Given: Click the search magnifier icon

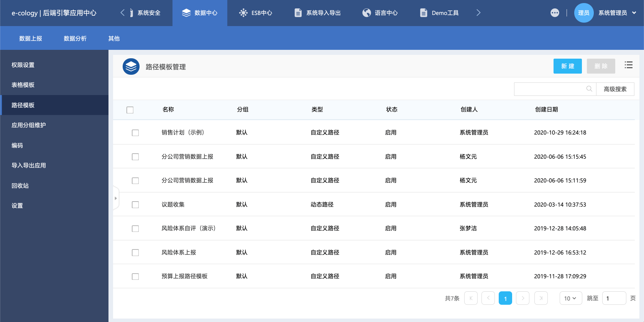Looking at the screenshot, I should coord(589,89).
